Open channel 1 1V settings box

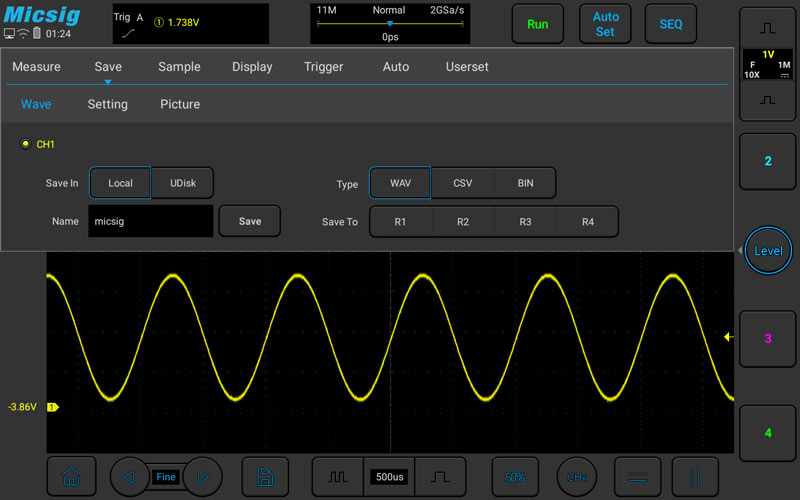767,64
